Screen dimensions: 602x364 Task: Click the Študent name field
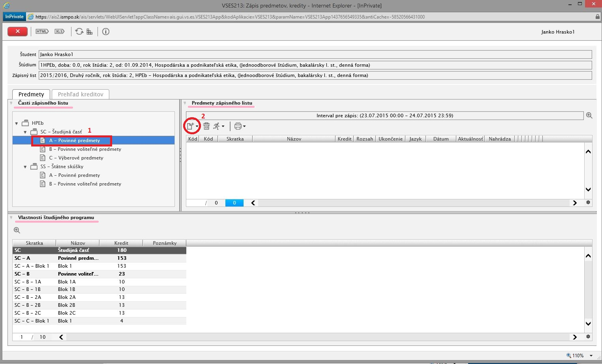click(315, 54)
